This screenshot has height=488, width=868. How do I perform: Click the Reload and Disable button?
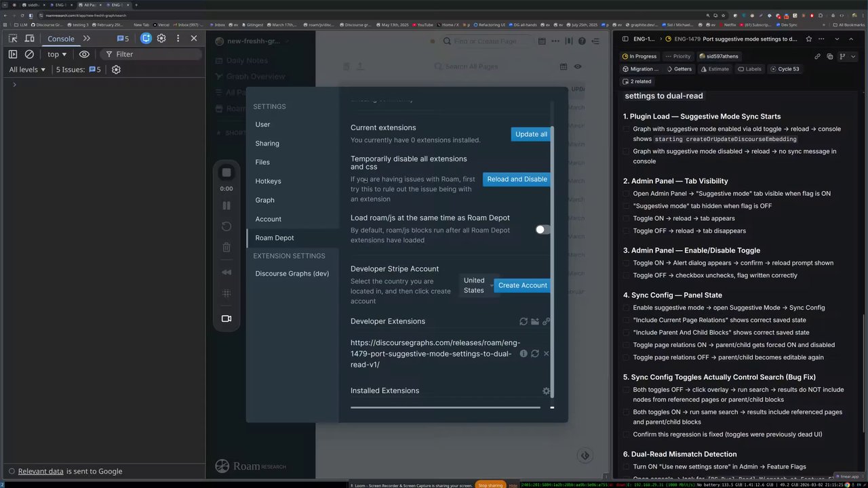pyautogui.click(x=517, y=180)
